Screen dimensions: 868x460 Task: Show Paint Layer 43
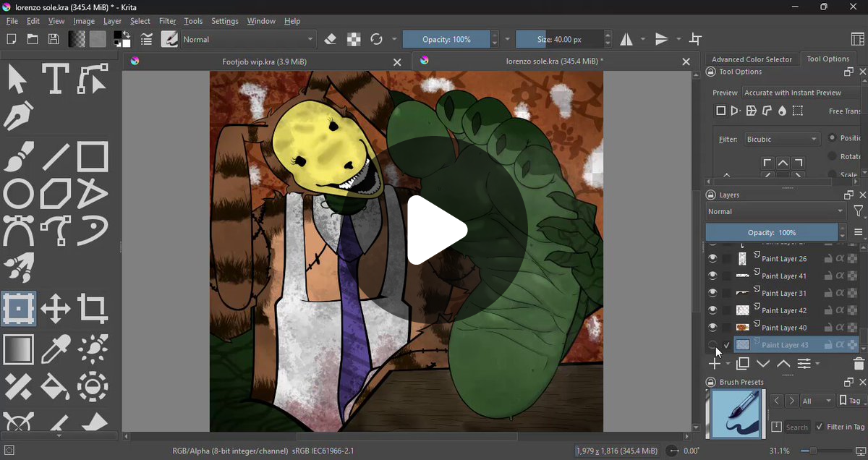tap(712, 346)
